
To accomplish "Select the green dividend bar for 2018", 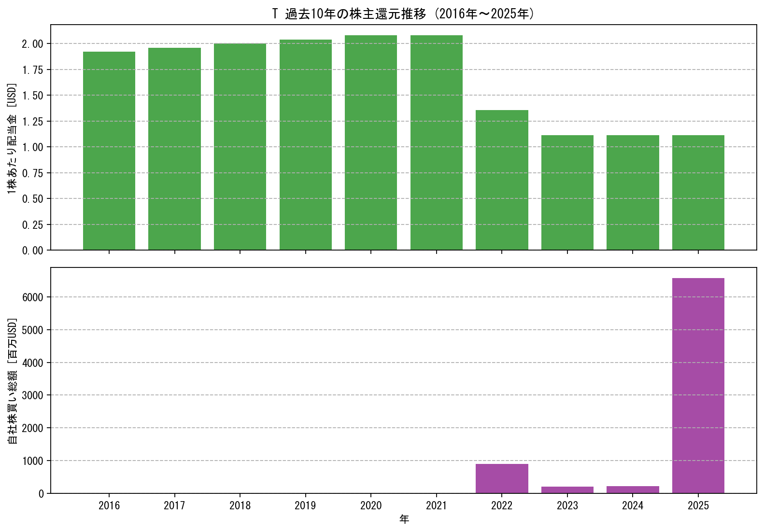I will pos(240,147).
